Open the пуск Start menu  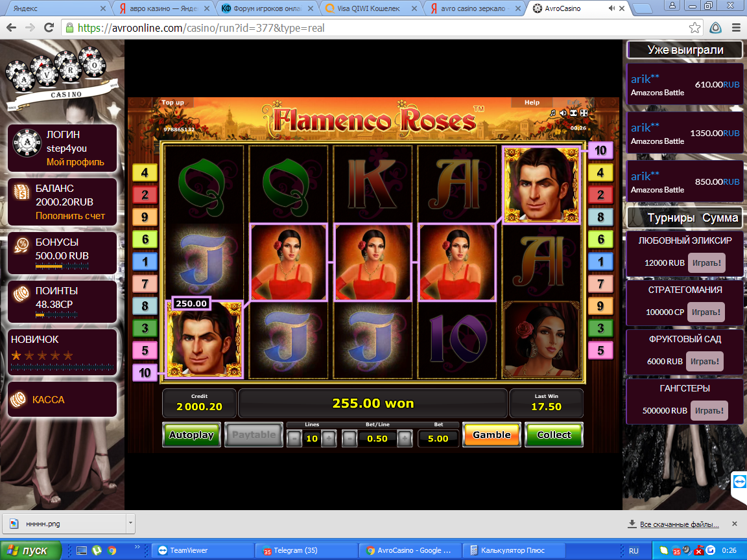(31, 550)
